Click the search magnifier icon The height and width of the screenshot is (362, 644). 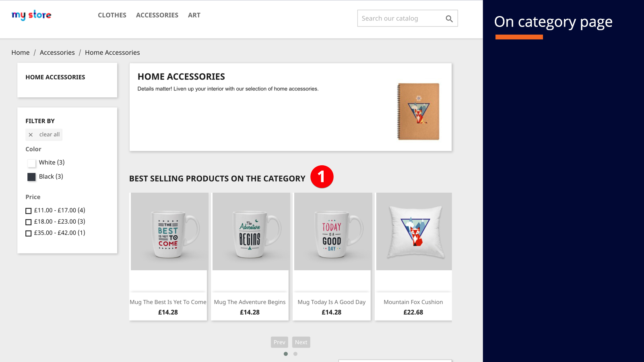click(449, 19)
